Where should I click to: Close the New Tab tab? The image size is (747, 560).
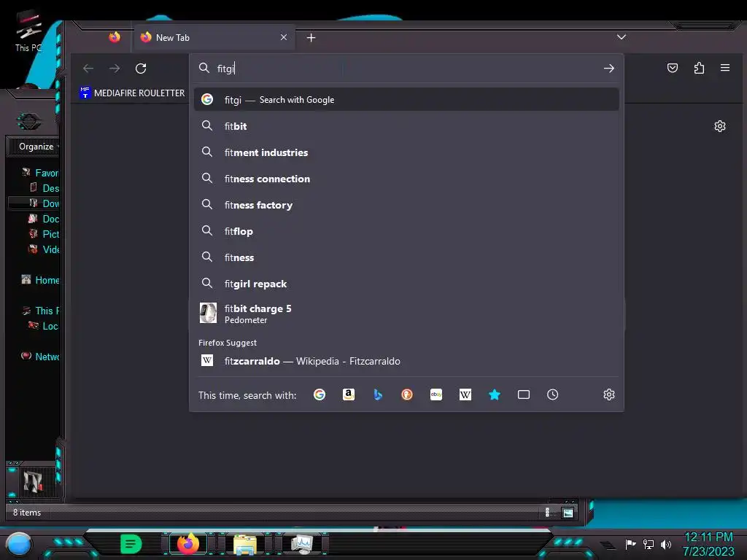[284, 37]
